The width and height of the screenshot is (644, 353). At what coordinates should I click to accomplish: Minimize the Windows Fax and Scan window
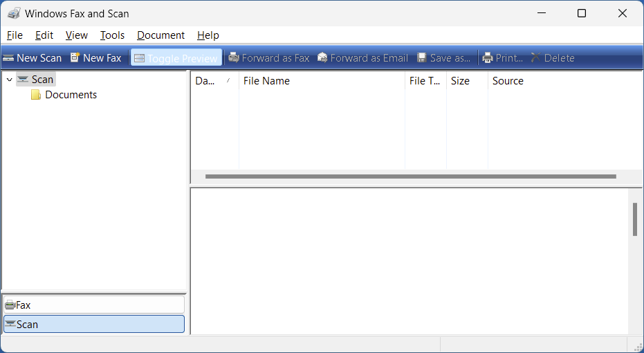pyautogui.click(x=542, y=14)
